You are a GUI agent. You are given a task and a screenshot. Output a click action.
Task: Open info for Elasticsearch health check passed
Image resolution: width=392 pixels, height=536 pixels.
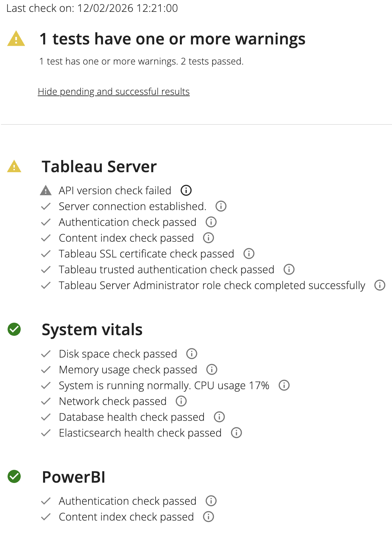[x=236, y=433]
